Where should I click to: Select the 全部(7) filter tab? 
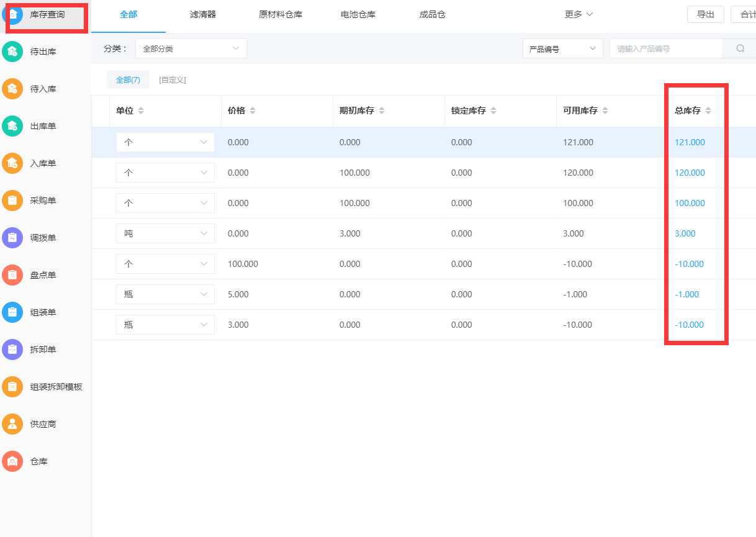(x=128, y=79)
